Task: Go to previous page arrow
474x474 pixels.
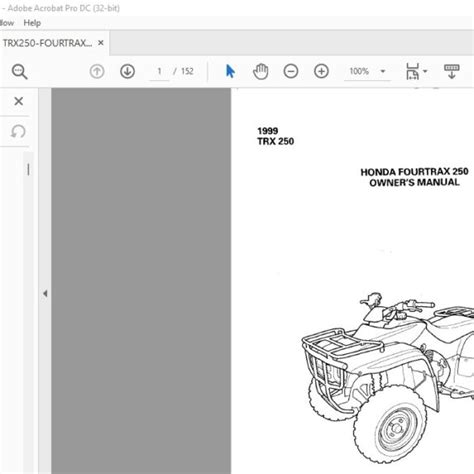Action: [x=97, y=71]
